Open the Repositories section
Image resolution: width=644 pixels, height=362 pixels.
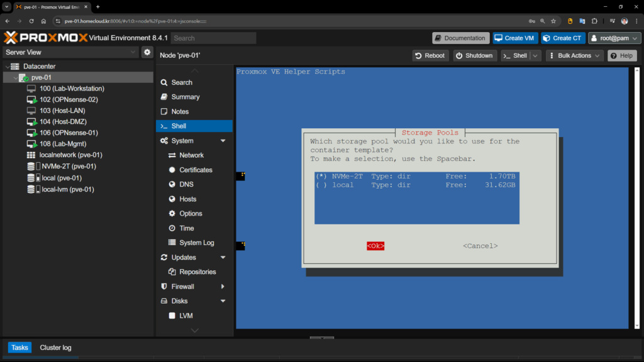pyautogui.click(x=197, y=272)
